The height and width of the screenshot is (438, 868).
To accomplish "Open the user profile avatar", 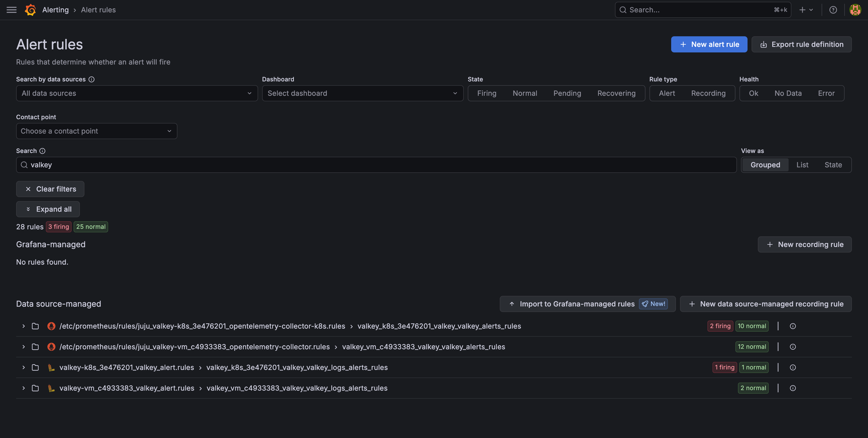I will coord(855,10).
